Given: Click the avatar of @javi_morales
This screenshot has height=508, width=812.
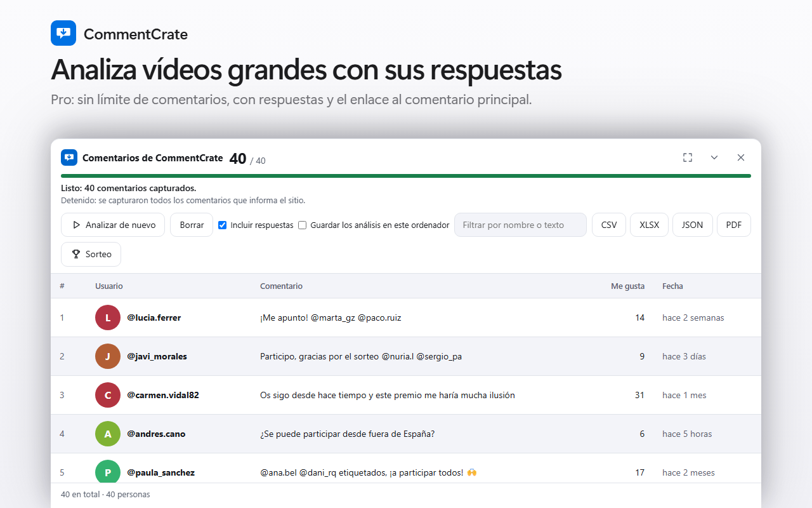Looking at the screenshot, I should click(108, 356).
